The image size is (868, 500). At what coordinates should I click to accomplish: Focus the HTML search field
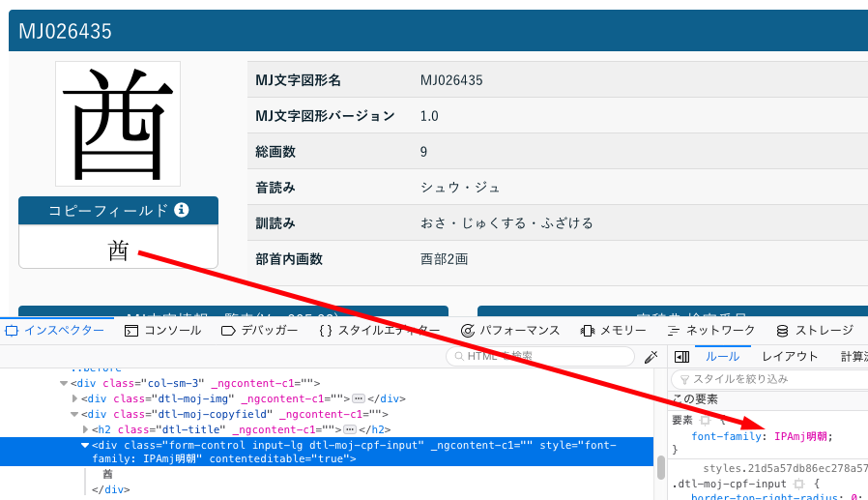coord(540,356)
